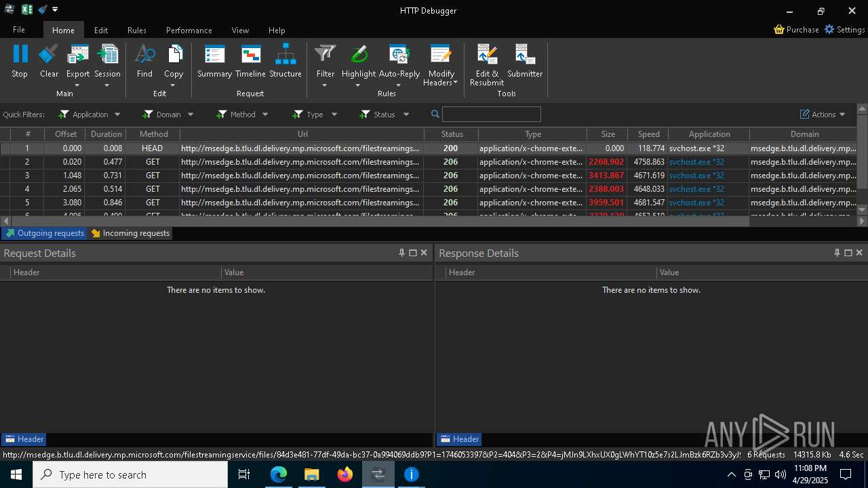This screenshot has width=868, height=488.
Task: Open the Timeline view
Action: pyautogui.click(x=250, y=61)
